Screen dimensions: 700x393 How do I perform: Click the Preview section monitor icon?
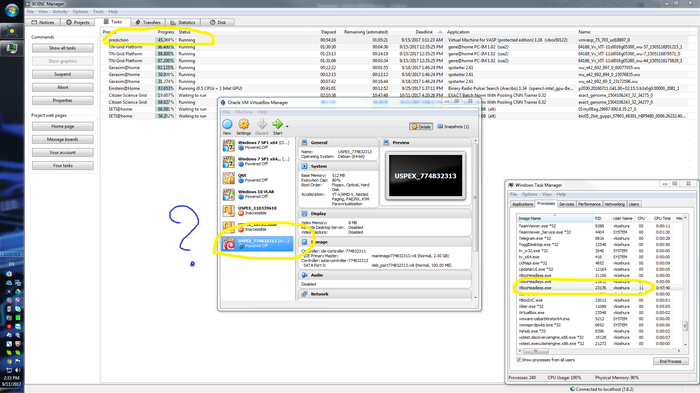click(x=386, y=142)
